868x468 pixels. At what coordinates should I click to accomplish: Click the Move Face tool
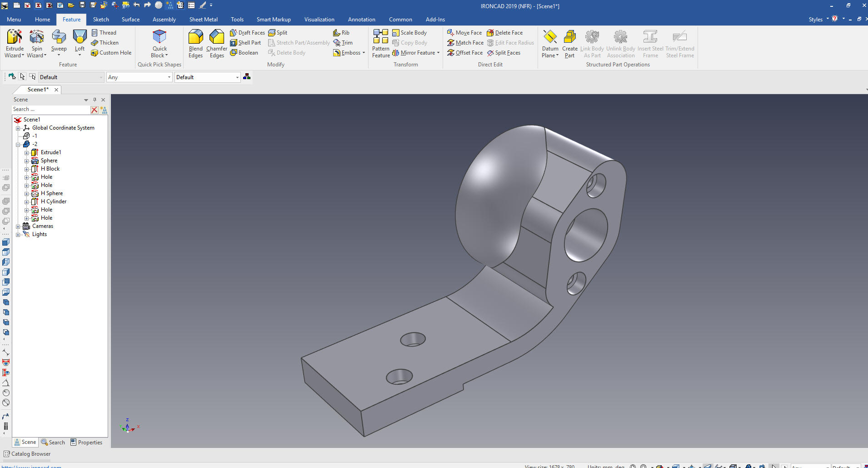point(464,33)
